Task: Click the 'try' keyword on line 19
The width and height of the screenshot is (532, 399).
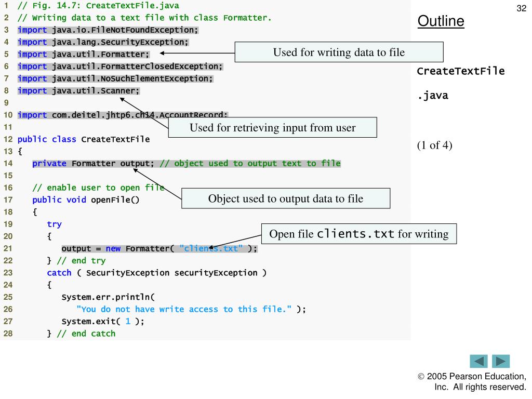Action: pyautogui.click(x=54, y=224)
